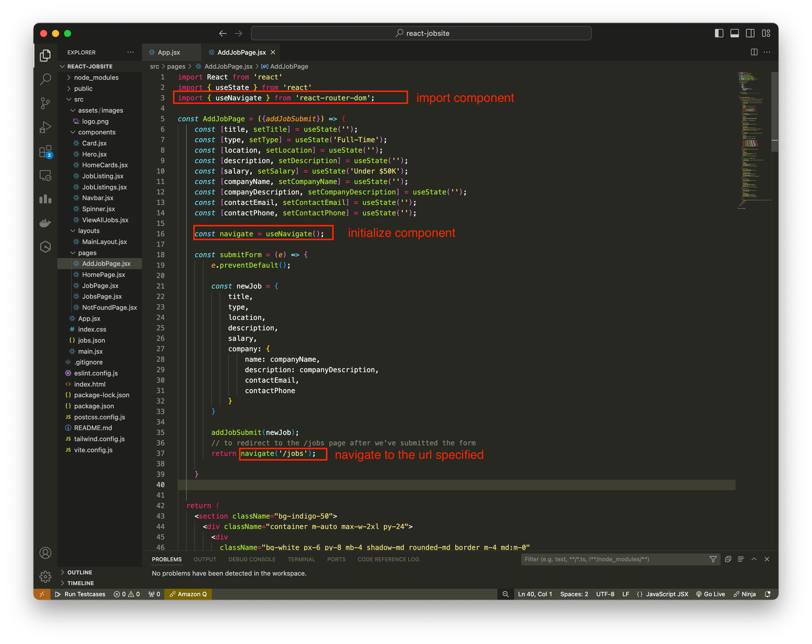Close the bottom panel
The height and width of the screenshot is (644, 812).
click(x=767, y=559)
